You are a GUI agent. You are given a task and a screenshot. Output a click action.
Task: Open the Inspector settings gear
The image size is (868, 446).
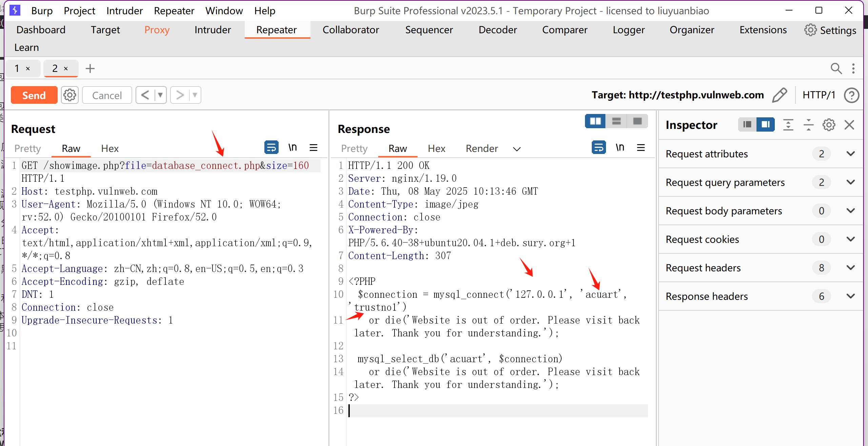coord(829,125)
